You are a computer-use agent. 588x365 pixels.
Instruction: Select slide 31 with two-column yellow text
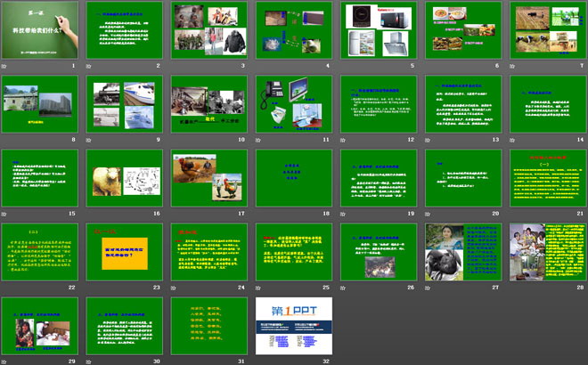(207, 324)
